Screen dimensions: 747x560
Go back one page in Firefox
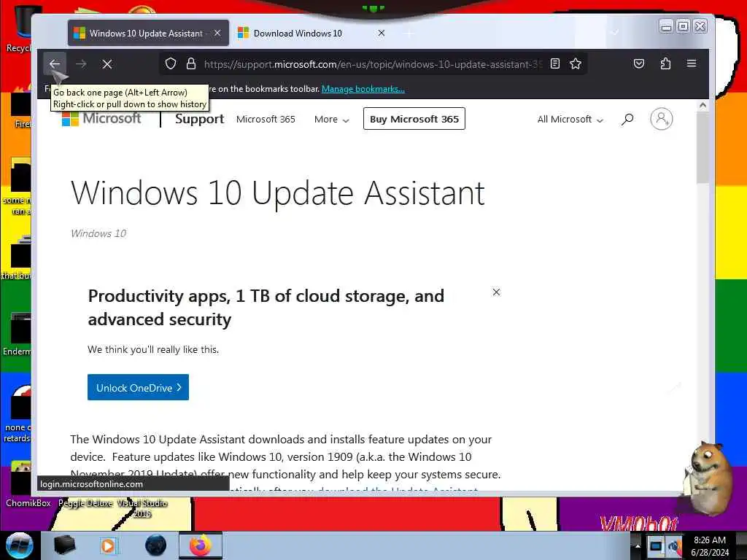[54, 64]
